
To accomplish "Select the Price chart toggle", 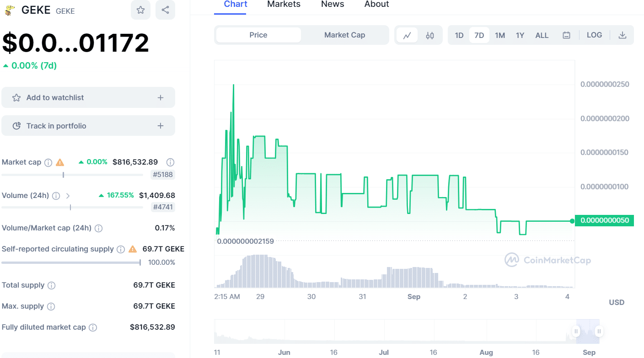I will pyautogui.click(x=258, y=35).
